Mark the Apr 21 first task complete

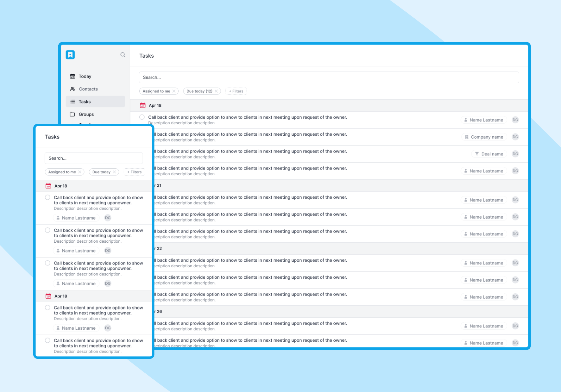pyautogui.click(x=142, y=197)
